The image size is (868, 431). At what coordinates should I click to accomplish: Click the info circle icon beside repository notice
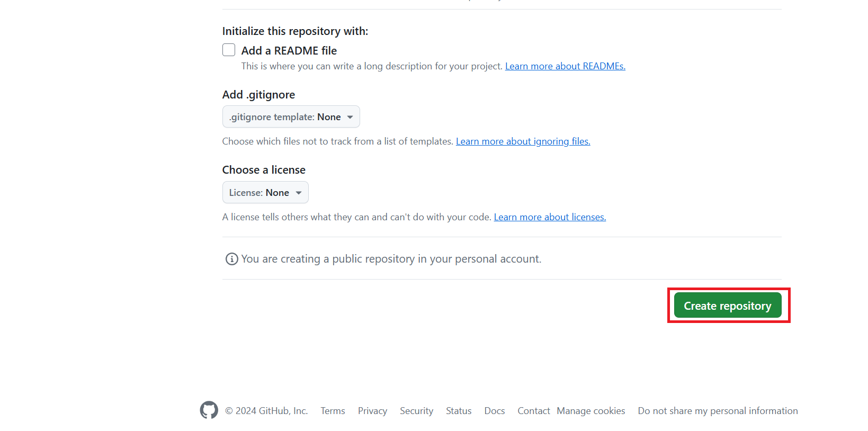(231, 259)
